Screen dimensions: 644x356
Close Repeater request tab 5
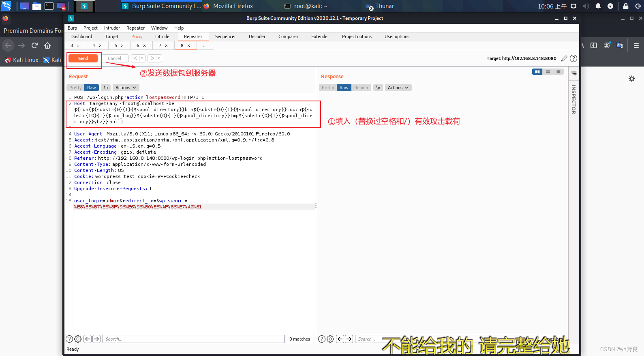pyautogui.click(x=122, y=46)
